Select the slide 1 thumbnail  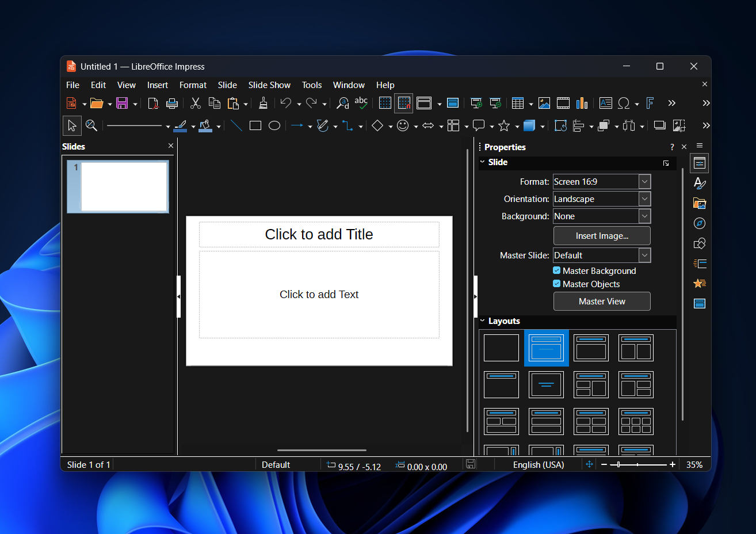pyautogui.click(x=118, y=186)
